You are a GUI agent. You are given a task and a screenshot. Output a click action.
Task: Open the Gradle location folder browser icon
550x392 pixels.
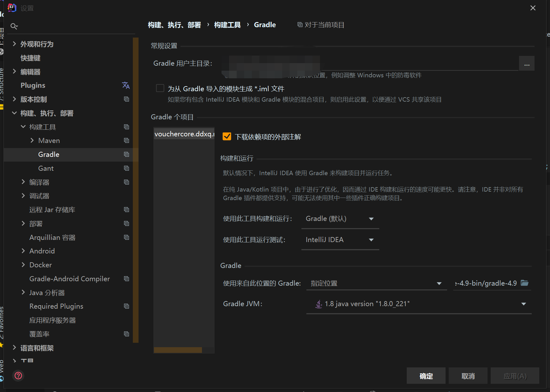(524, 283)
